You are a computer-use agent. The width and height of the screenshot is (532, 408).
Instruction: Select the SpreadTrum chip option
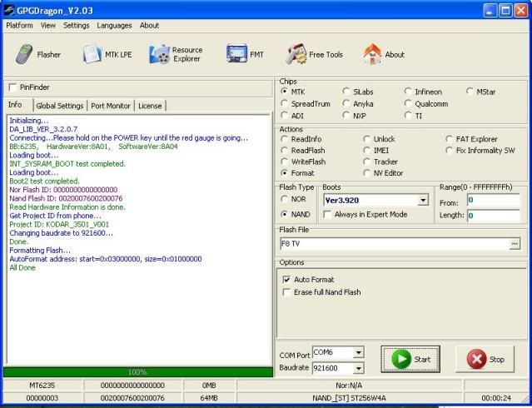(285, 103)
